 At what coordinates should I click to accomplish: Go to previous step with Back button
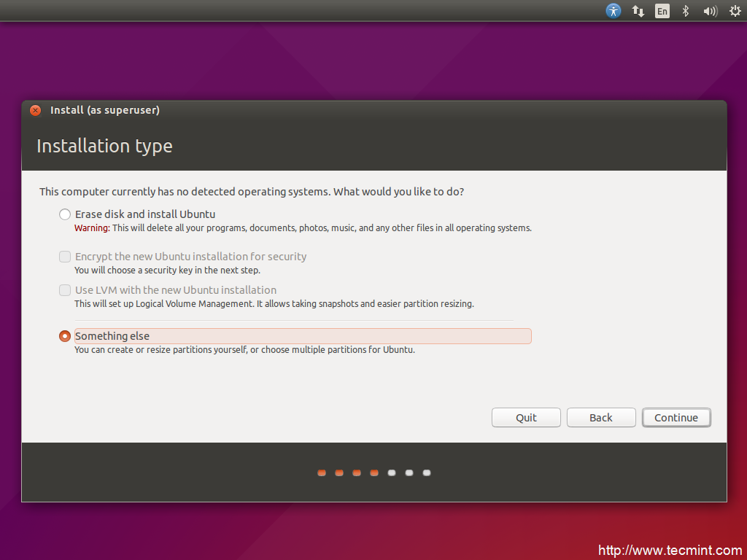click(x=601, y=418)
